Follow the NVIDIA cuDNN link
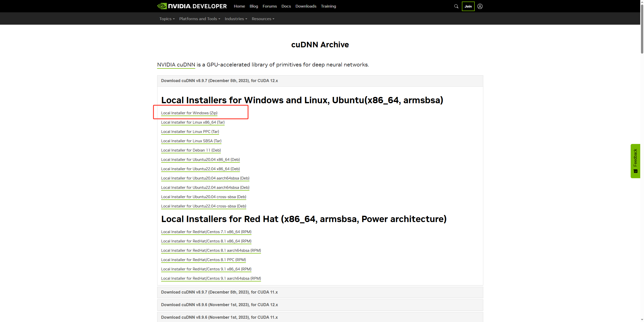644x322 pixels. click(x=176, y=65)
